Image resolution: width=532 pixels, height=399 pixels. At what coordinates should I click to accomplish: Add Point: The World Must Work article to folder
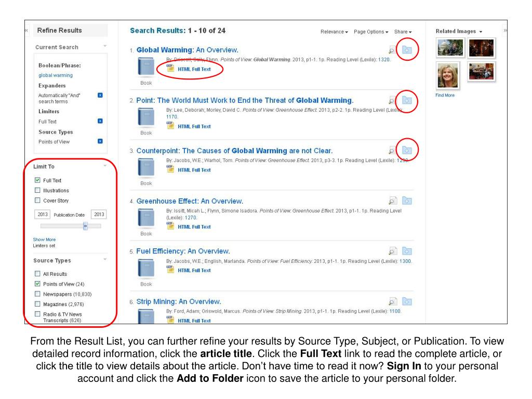tap(407, 100)
